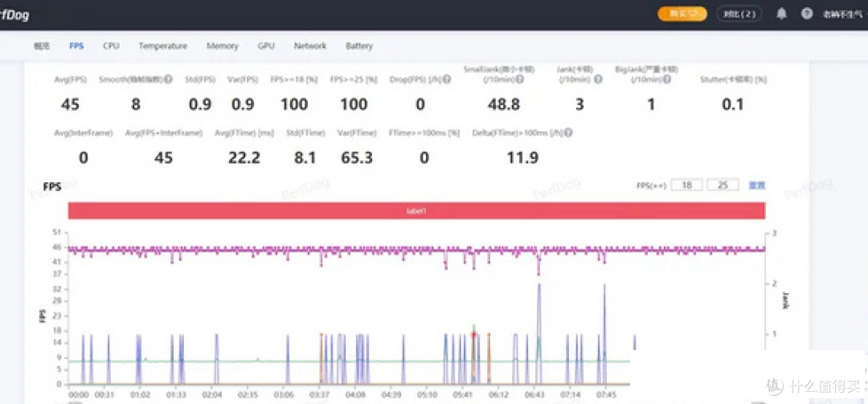This screenshot has width=868, height=404.
Task: Open the Temperature tab
Action: pyautogui.click(x=162, y=46)
